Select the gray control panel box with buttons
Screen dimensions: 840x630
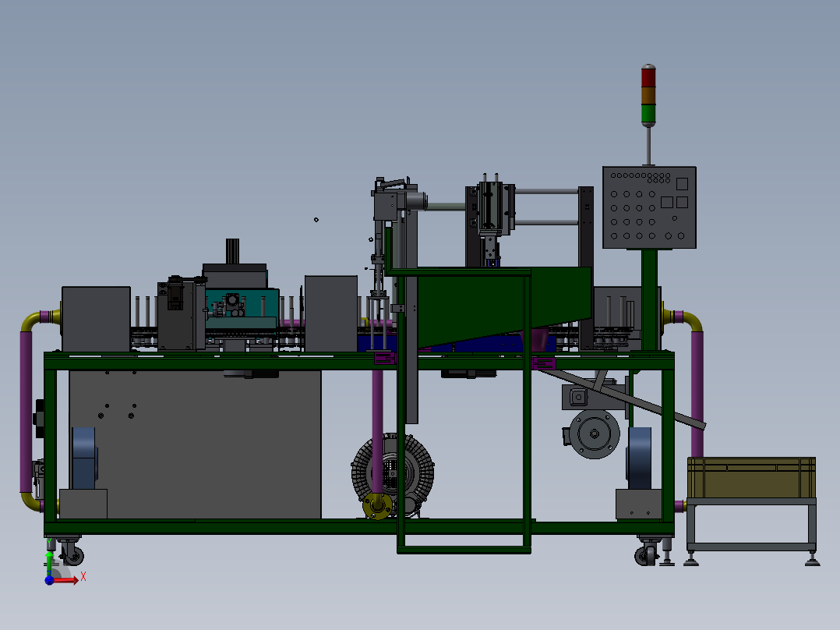(649, 207)
